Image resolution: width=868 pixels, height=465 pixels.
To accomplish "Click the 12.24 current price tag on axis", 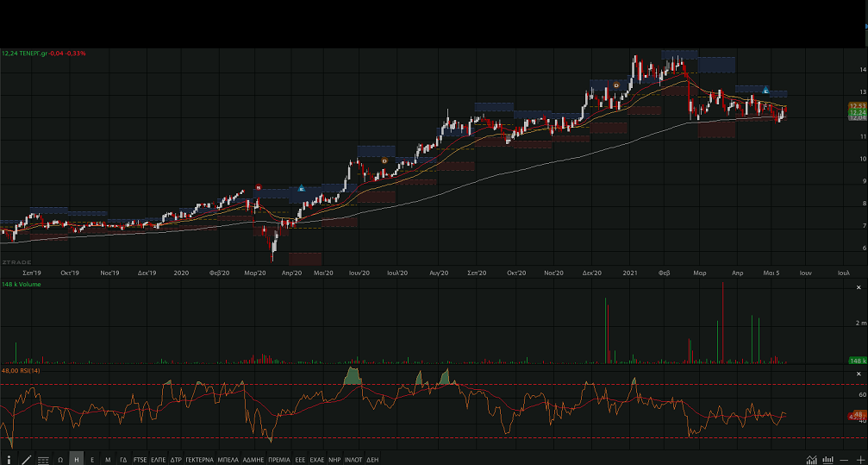I will coord(857,112).
